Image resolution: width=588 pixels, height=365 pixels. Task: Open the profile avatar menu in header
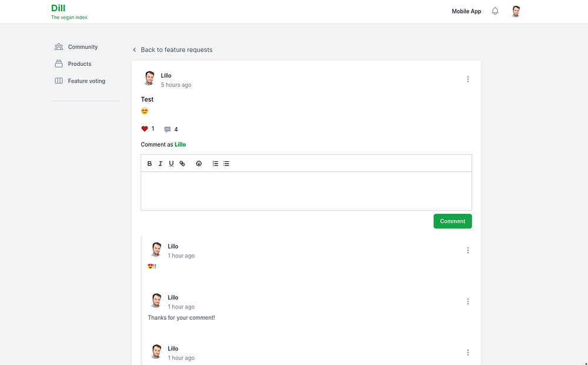pyautogui.click(x=516, y=11)
